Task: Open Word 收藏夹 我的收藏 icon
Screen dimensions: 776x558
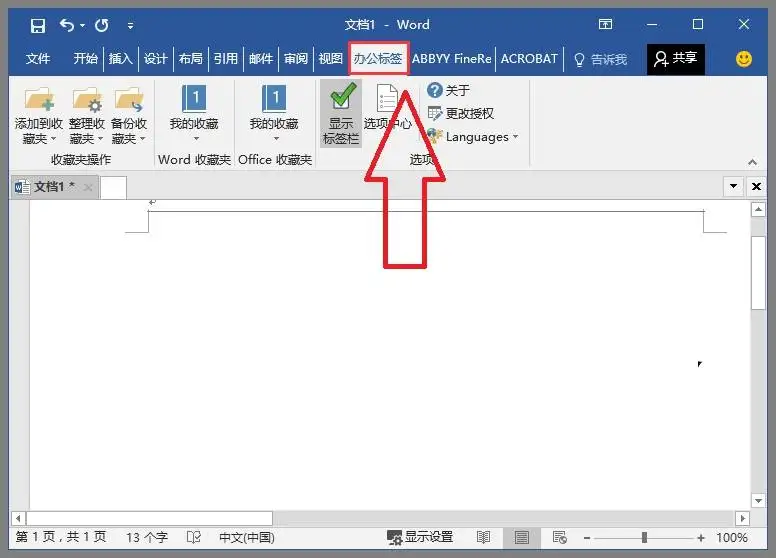Action: (194, 108)
